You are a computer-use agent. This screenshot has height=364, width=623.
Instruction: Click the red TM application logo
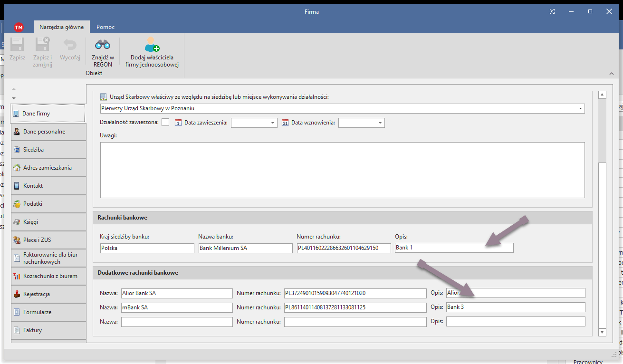(19, 28)
